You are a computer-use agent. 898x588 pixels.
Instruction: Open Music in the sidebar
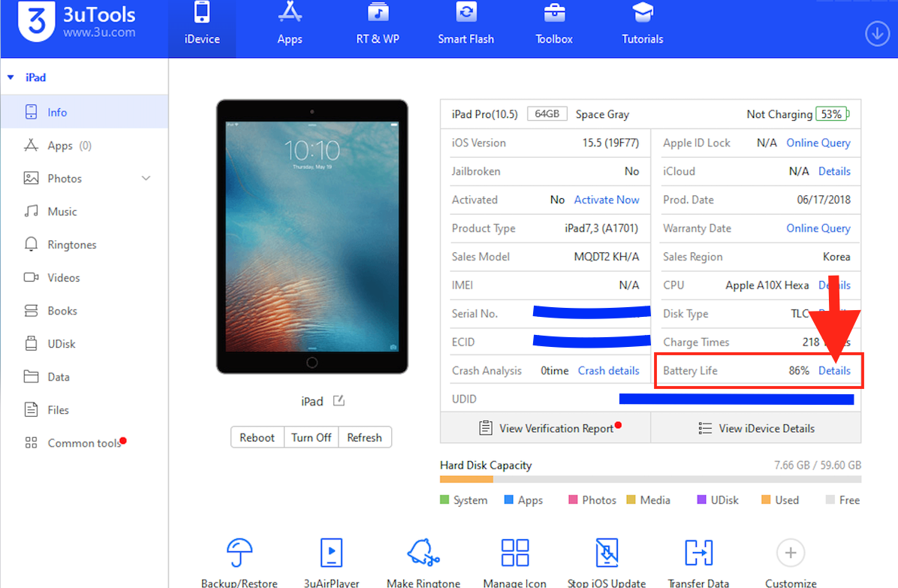[84, 212]
